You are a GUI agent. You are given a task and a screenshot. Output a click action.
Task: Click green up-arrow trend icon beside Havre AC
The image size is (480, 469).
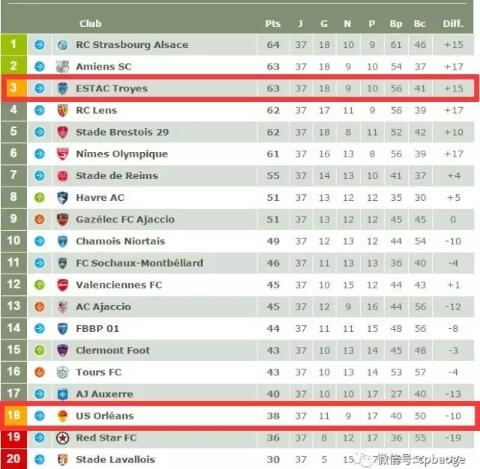(40, 198)
